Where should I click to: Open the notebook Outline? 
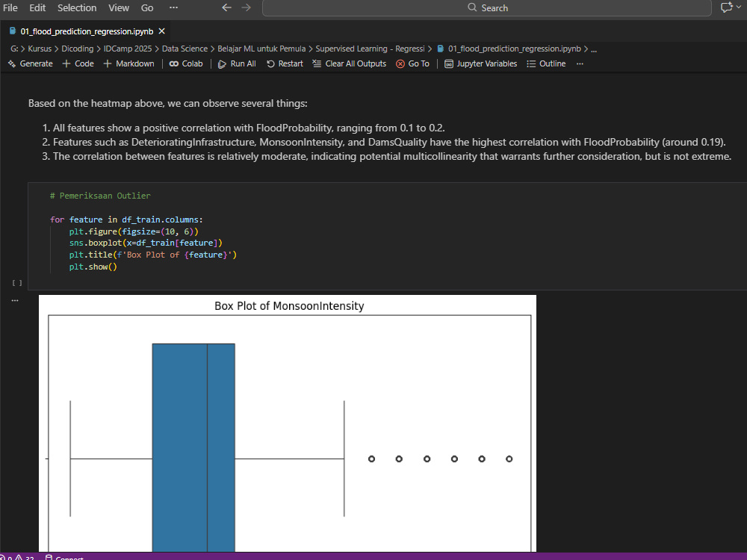547,63
